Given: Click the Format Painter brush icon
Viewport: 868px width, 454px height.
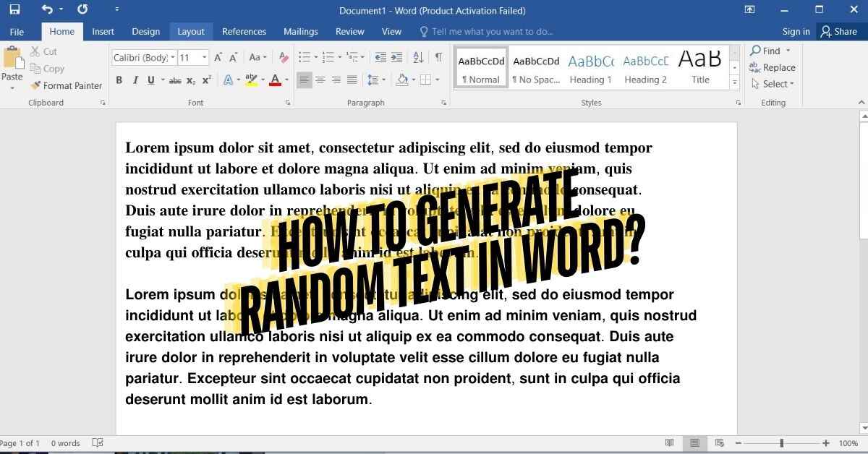Looking at the screenshot, I should pos(35,85).
